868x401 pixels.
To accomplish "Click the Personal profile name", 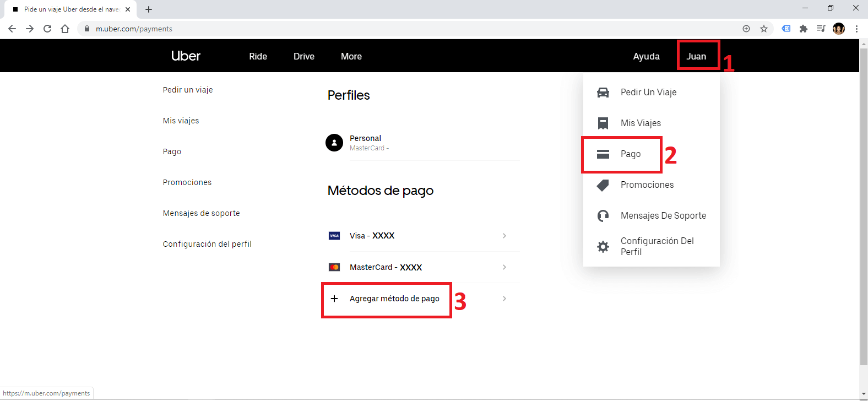I will pos(365,138).
